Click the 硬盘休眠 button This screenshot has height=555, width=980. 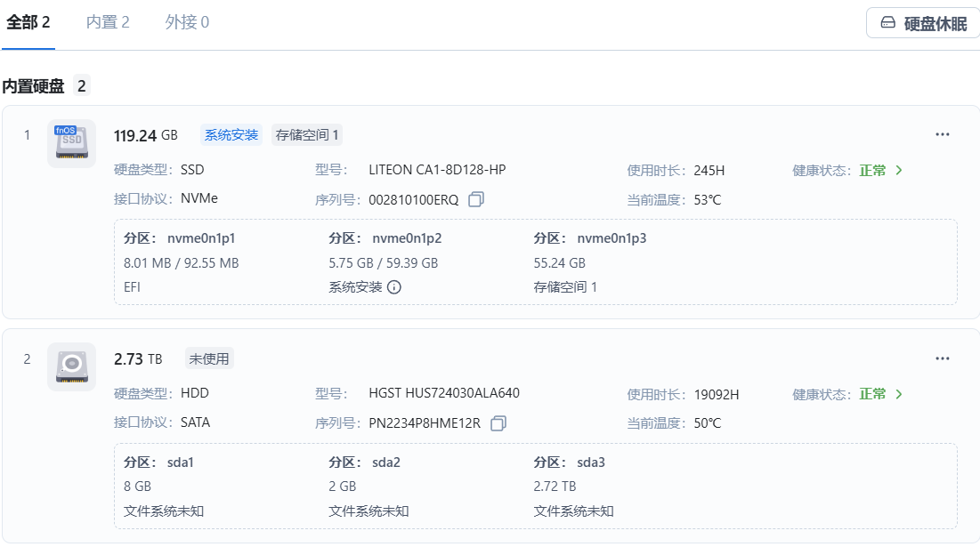coord(924,23)
